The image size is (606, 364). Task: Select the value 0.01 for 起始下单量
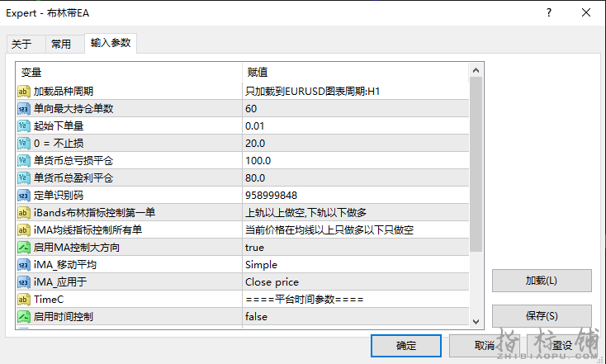point(254,126)
